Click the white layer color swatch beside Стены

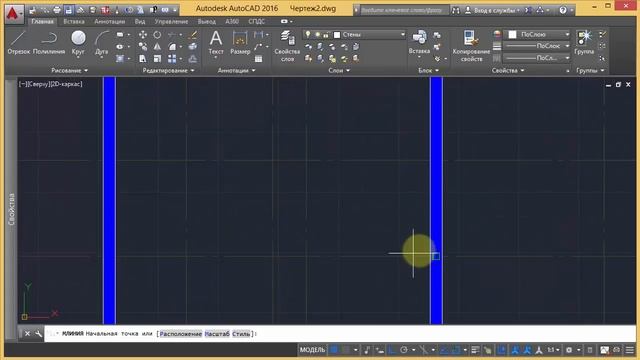[x=337, y=35]
